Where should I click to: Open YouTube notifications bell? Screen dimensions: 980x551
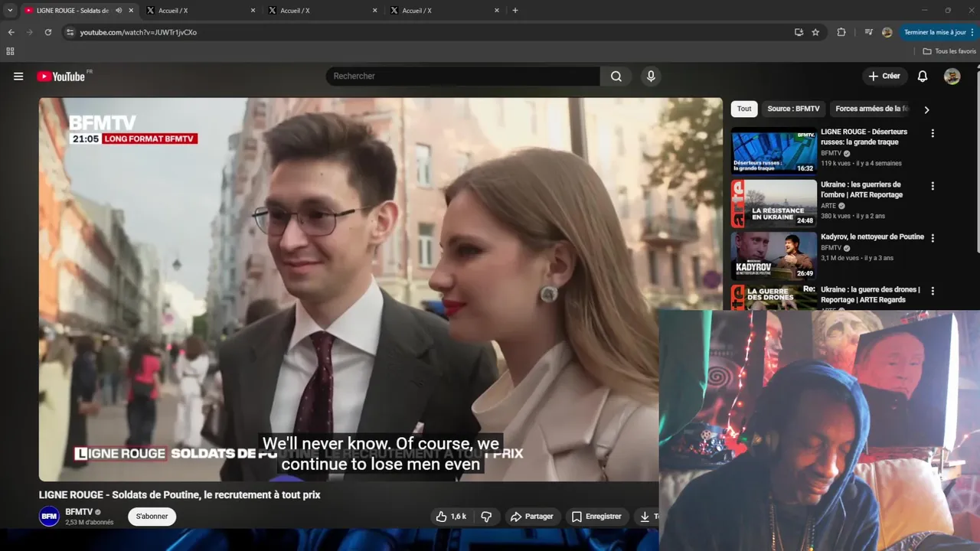click(923, 76)
